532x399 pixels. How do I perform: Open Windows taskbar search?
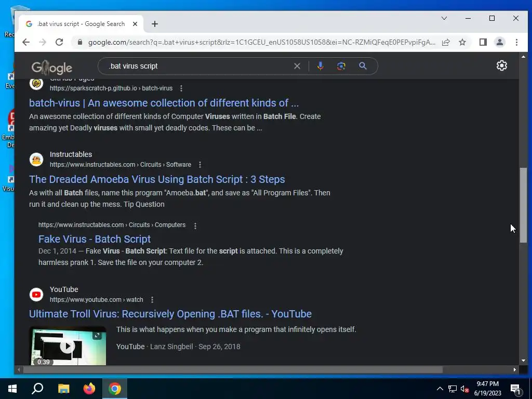(37, 389)
